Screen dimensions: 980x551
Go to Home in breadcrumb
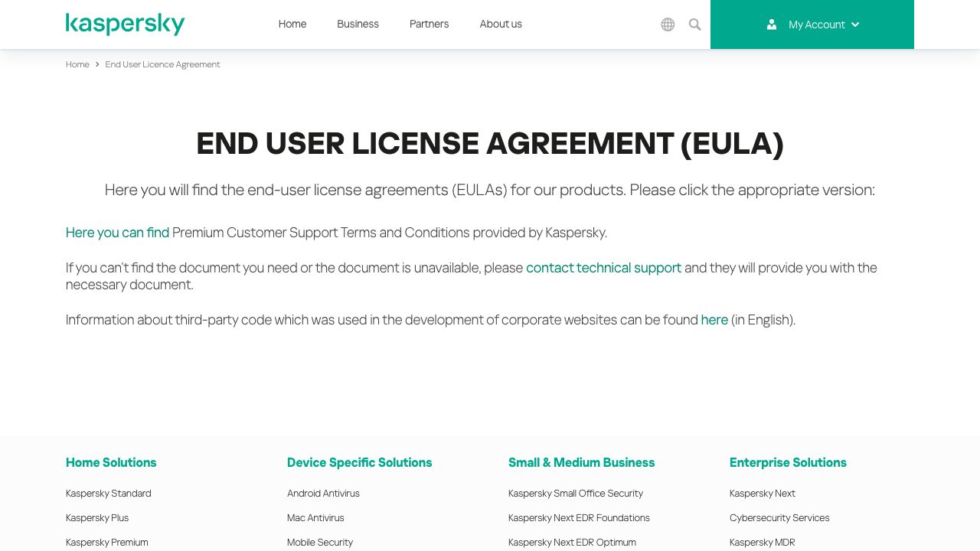pyautogui.click(x=77, y=64)
